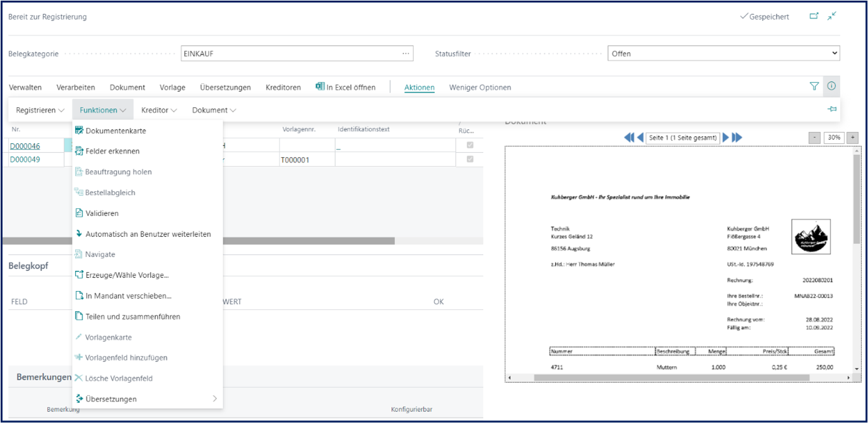
Task: Pin the action bar with pin icon
Action: 832,109
